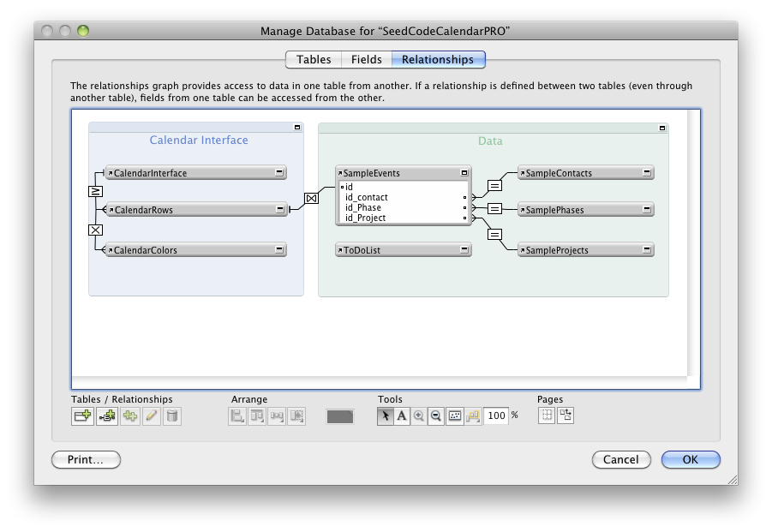Select the CalendarColors table title

point(146,250)
